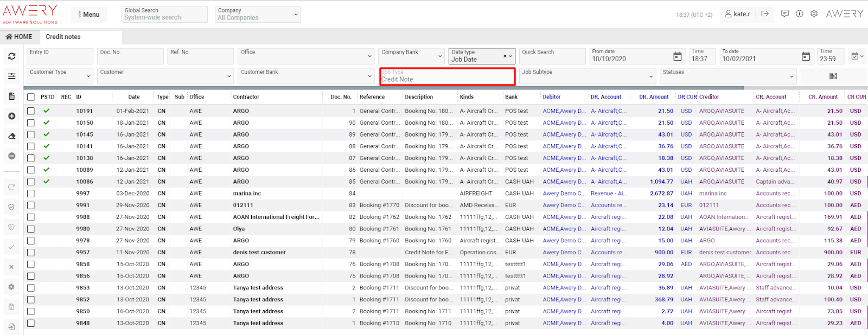Screen dimensions: 868x335
Task: Open the Statuses dropdown
Action: coord(727,76)
